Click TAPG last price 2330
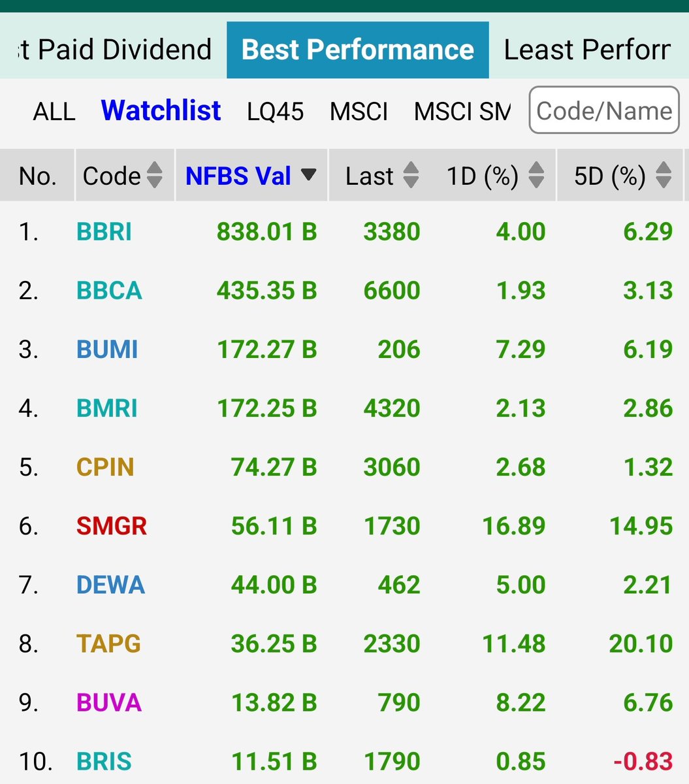The height and width of the screenshot is (784, 689). (392, 644)
